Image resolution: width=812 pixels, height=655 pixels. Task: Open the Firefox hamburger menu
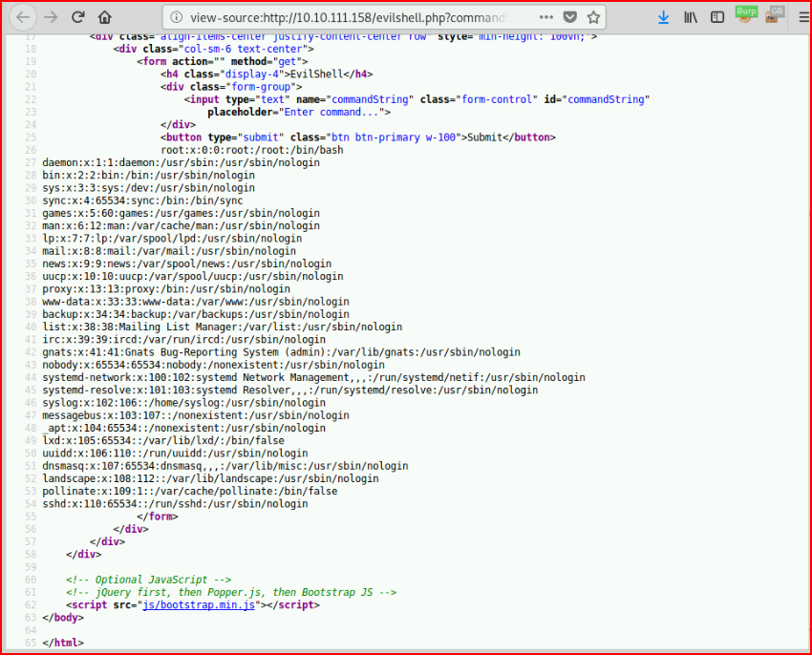click(803, 17)
